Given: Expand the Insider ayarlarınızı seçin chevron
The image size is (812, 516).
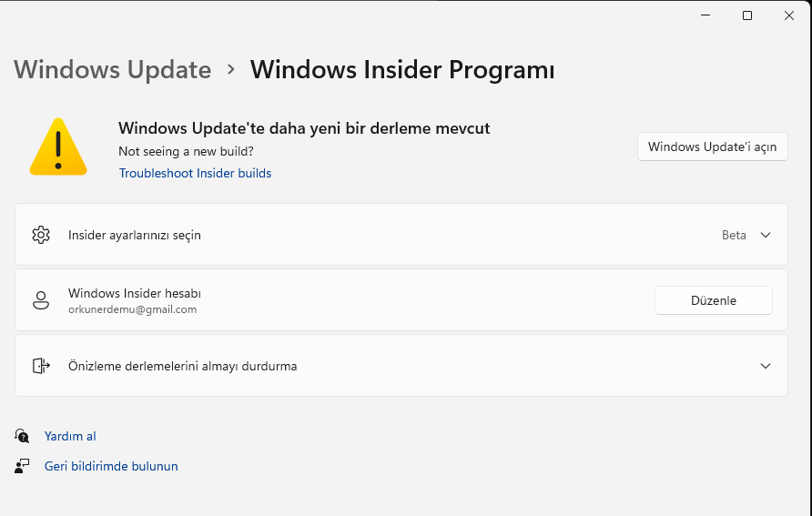Looking at the screenshot, I should tap(766, 235).
